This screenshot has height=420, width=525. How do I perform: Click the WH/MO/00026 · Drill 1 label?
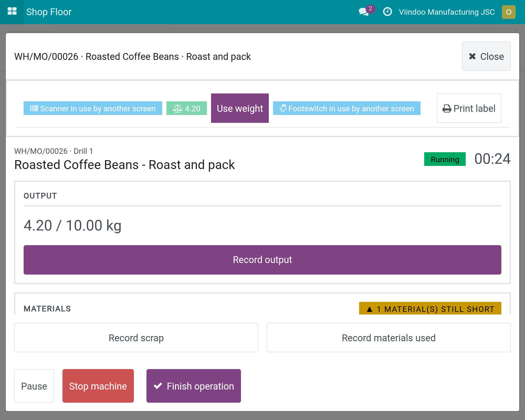coord(54,151)
